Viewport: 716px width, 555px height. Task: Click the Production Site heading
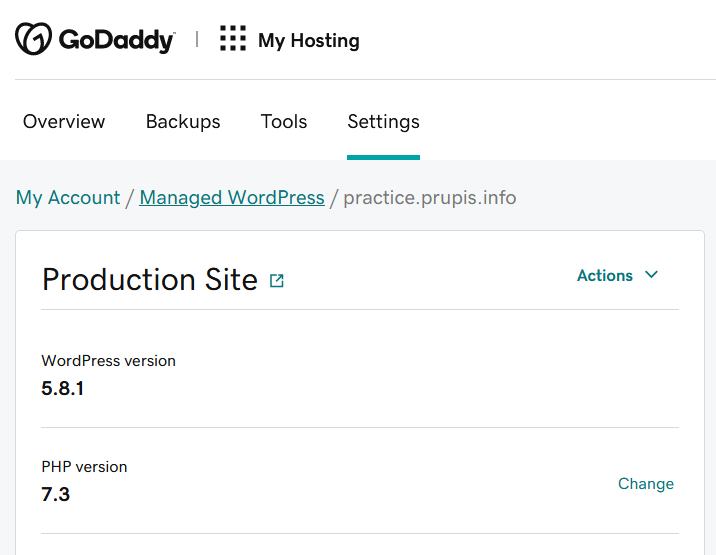pyautogui.click(x=150, y=280)
